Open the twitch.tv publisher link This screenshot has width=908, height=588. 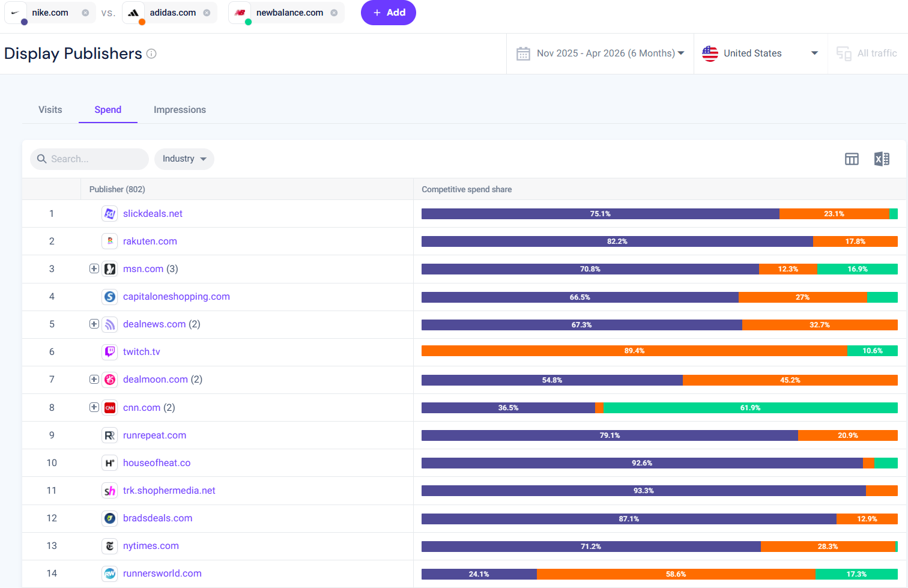coord(142,352)
